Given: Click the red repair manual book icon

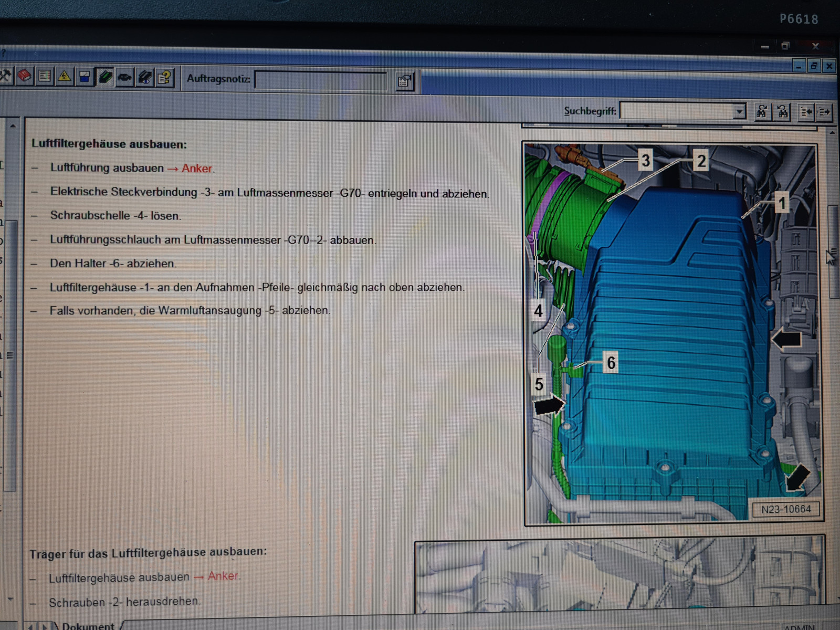Looking at the screenshot, I should (x=25, y=77).
